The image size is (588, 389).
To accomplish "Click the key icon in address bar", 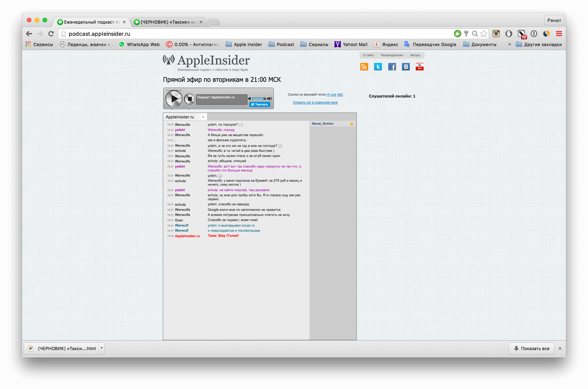I will click(x=466, y=34).
